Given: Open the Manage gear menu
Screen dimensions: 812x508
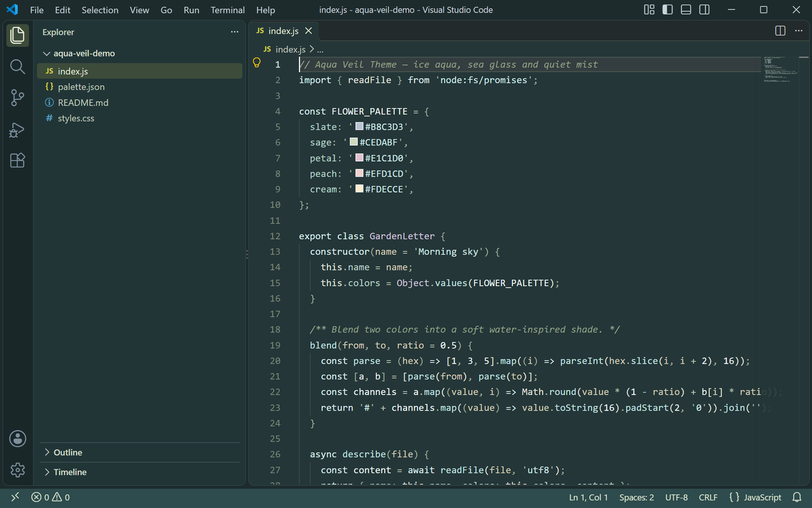Looking at the screenshot, I should 17,470.
